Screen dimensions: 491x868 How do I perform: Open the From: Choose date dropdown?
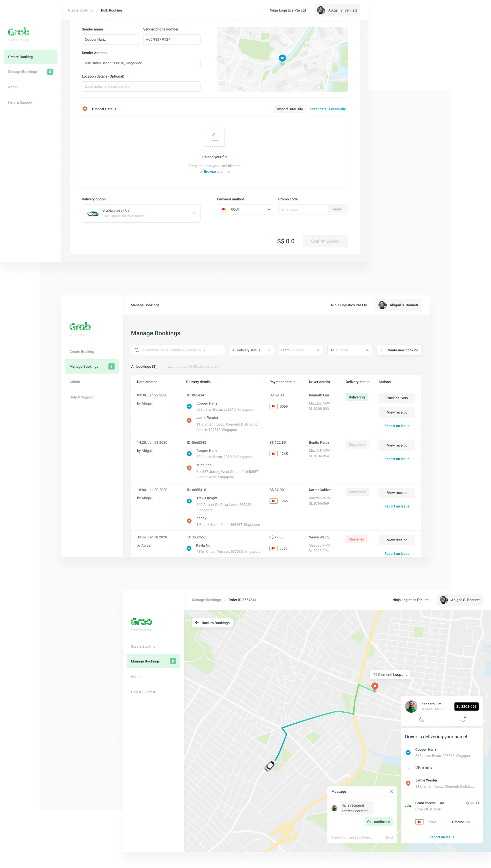point(300,350)
